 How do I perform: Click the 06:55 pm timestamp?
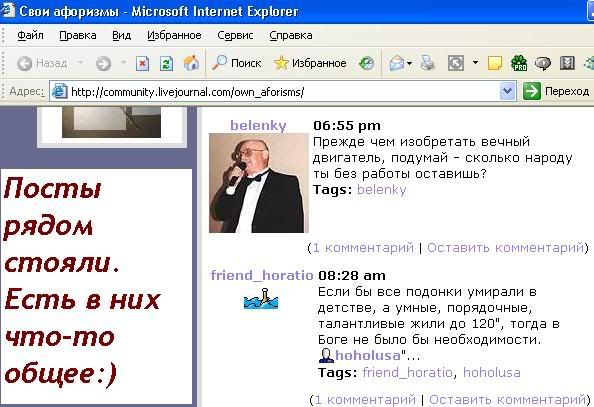[x=347, y=125]
